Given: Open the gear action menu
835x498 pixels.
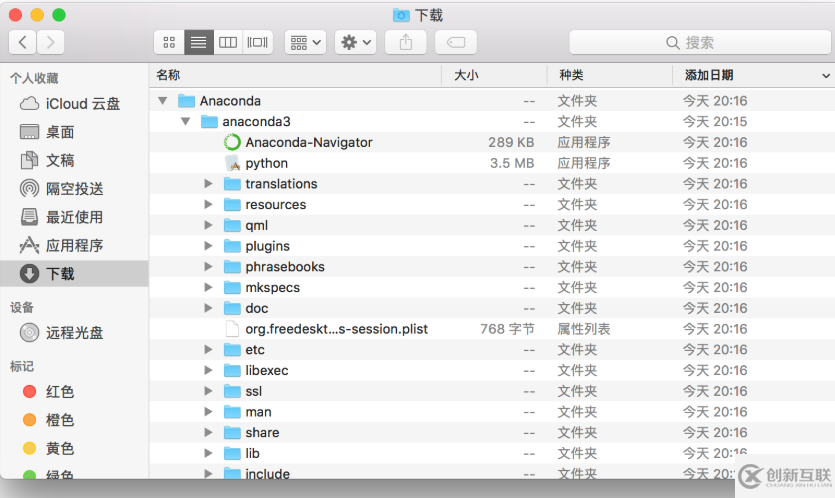Looking at the screenshot, I should (356, 42).
